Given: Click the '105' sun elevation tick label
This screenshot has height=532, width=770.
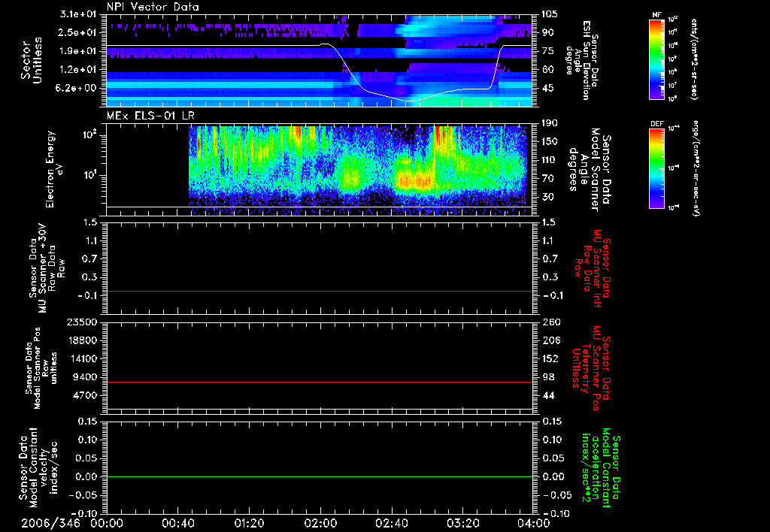Looking at the screenshot, I should pos(550,14).
